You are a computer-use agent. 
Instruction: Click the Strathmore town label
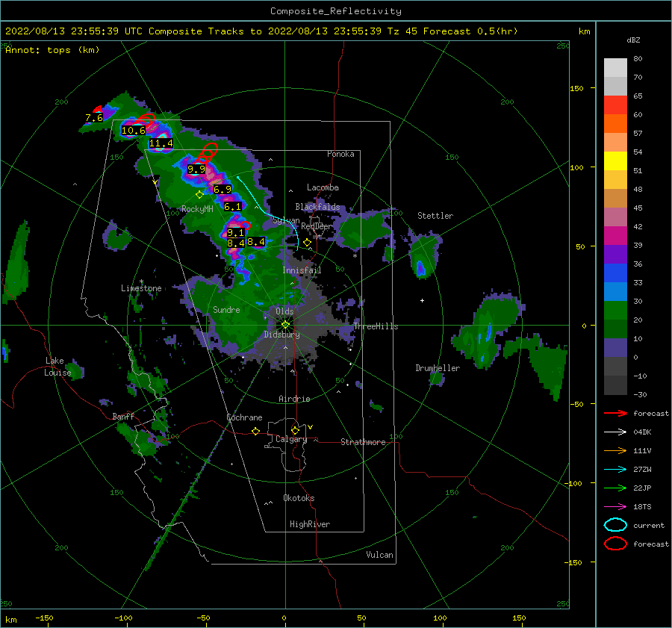(x=363, y=442)
